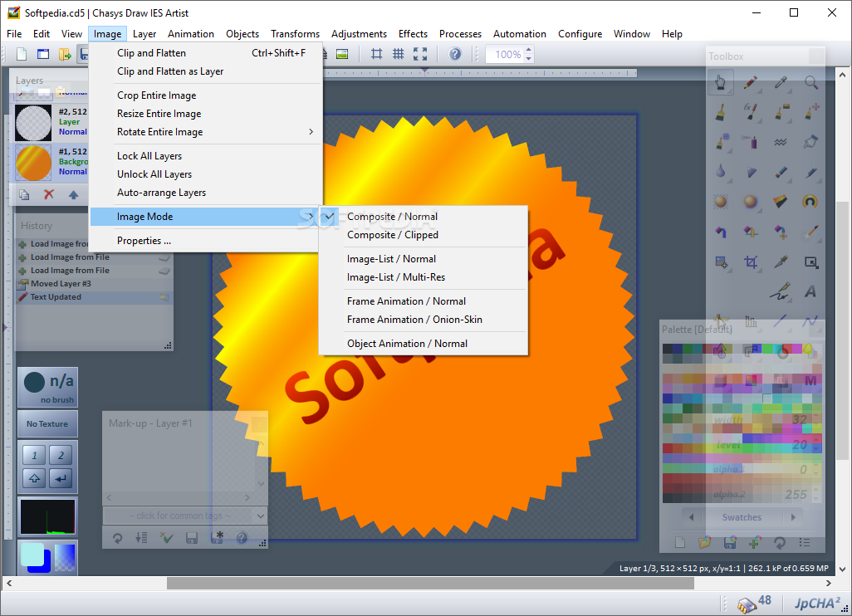This screenshot has width=852, height=616.
Task: Increase the zoom percentage with up stepper
Action: 529,50
